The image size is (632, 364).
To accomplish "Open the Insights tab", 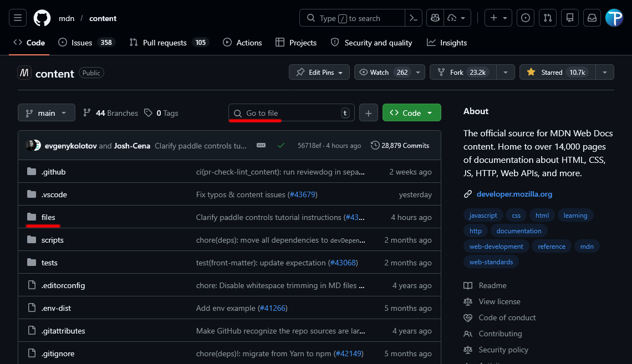I will pyautogui.click(x=447, y=43).
